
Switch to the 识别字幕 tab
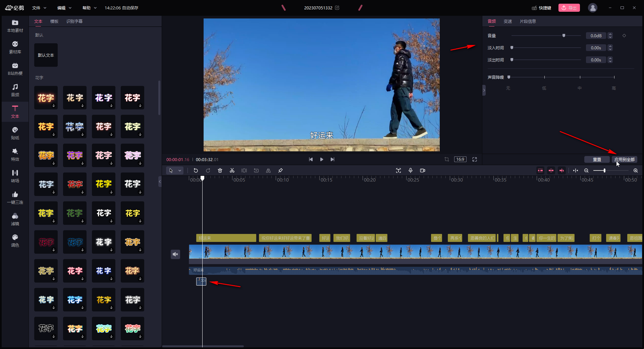[x=74, y=21]
